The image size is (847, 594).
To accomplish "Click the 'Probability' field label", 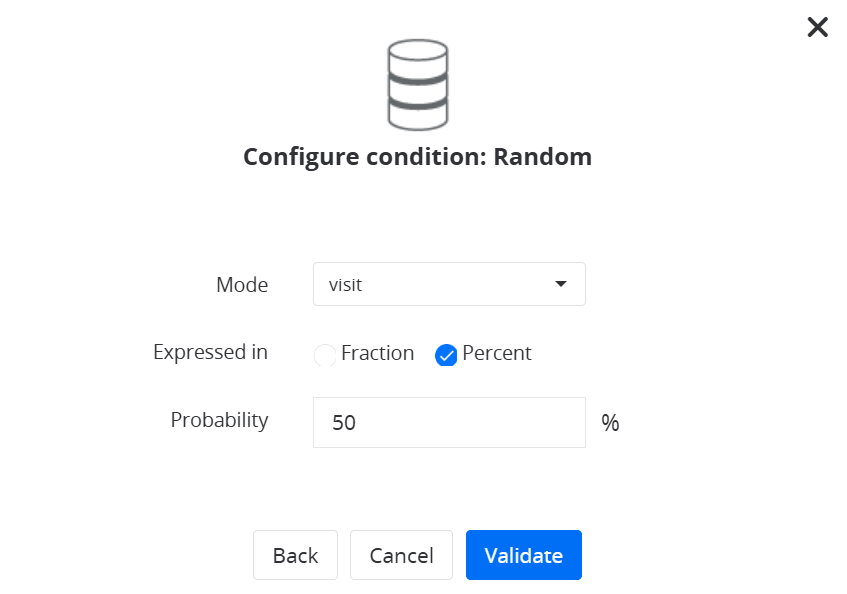I will click(219, 420).
